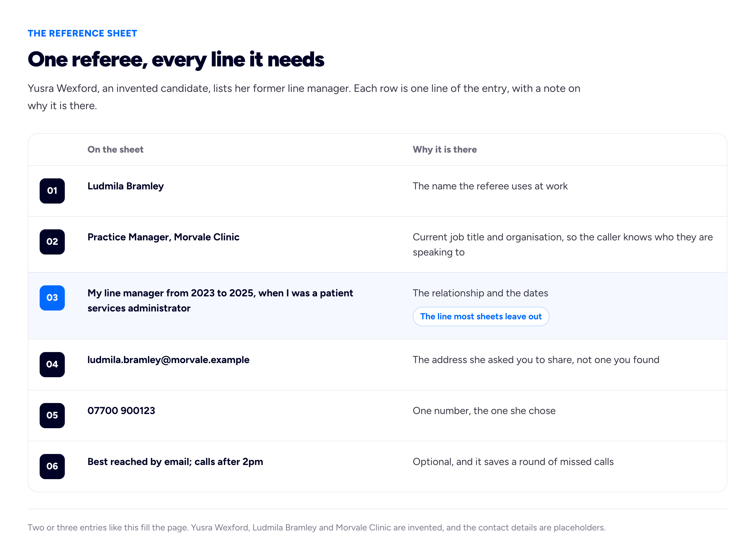
Task: Click the 'Current job title and organisation' note
Action: pyautogui.click(x=562, y=244)
